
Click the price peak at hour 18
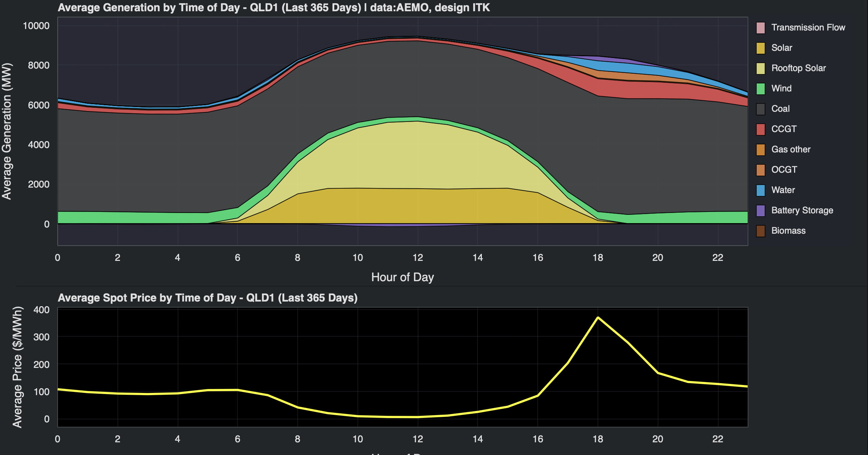pyautogui.click(x=598, y=318)
